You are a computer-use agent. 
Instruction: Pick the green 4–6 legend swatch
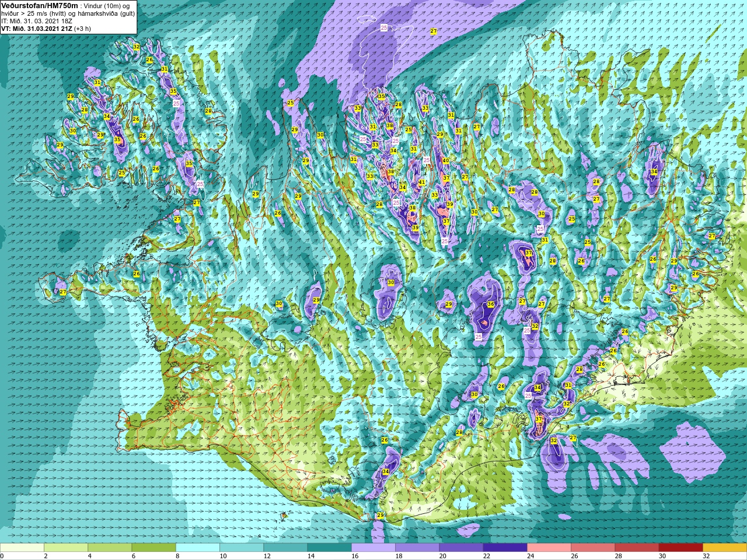point(110,548)
